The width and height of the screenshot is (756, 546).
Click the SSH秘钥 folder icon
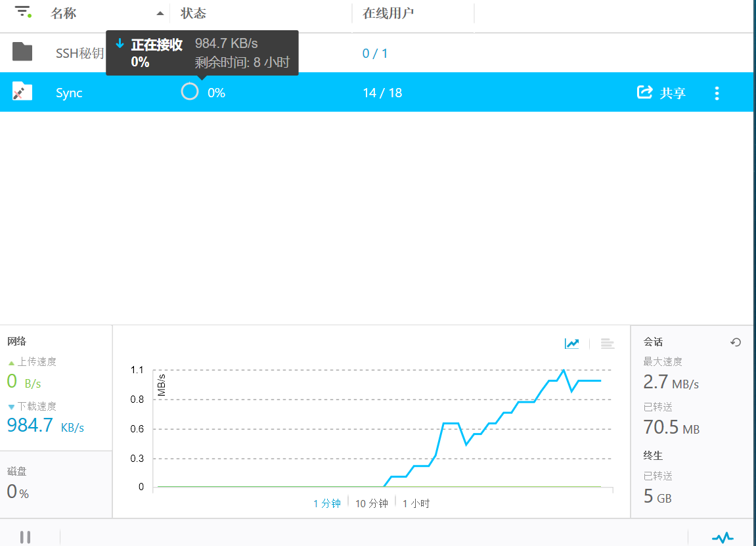pyautogui.click(x=22, y=52)
